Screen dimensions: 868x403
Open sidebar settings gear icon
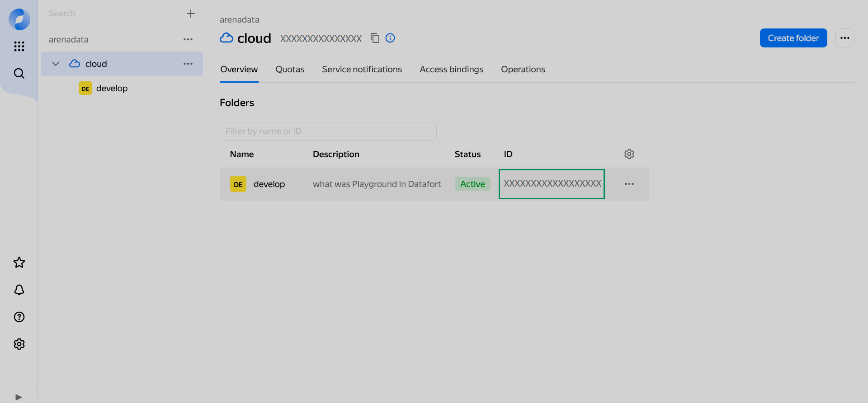pos(19,344)
